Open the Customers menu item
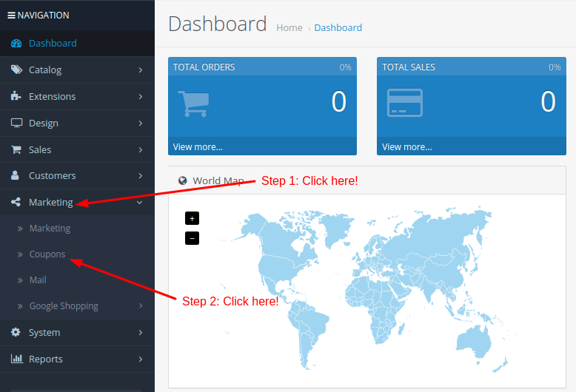The image size is (576, 392). coord(77,176)
